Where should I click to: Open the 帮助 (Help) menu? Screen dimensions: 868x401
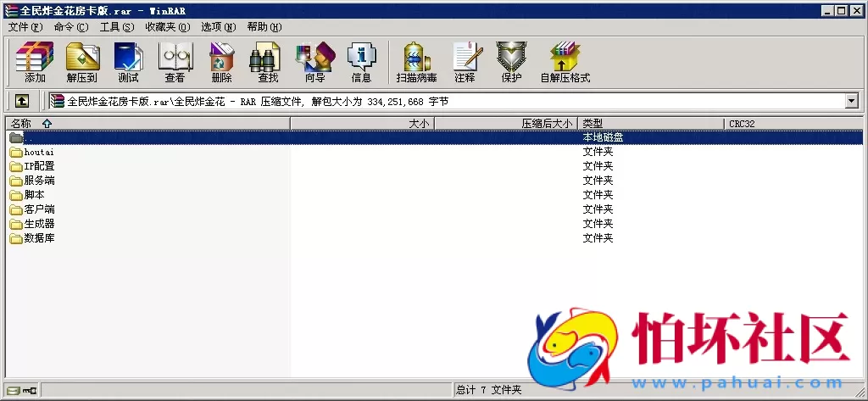pyautogui.click(x=264, y=27)
